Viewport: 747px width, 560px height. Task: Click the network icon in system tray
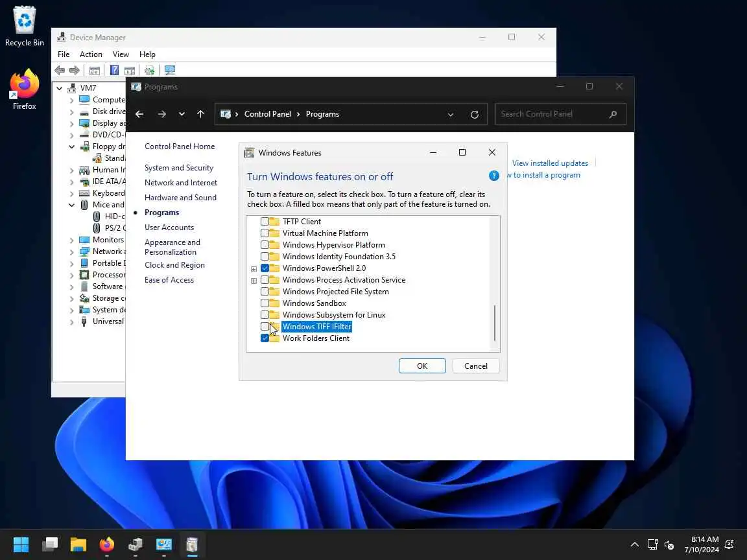pos(653,544)
